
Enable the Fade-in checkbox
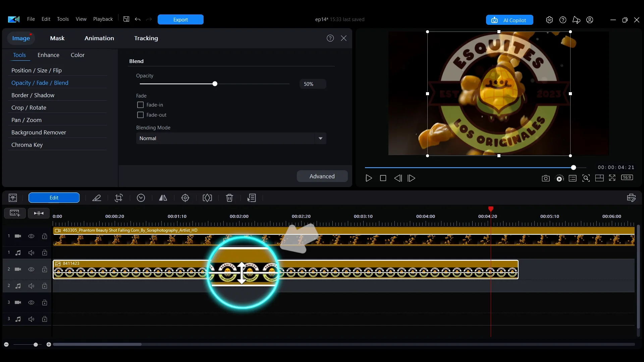141,105
